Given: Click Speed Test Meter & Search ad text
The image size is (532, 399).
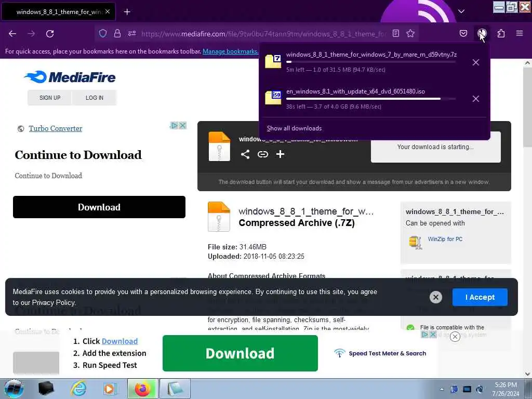Looking at the screenshot, I should pyautogui.click(x=388, y=353).
